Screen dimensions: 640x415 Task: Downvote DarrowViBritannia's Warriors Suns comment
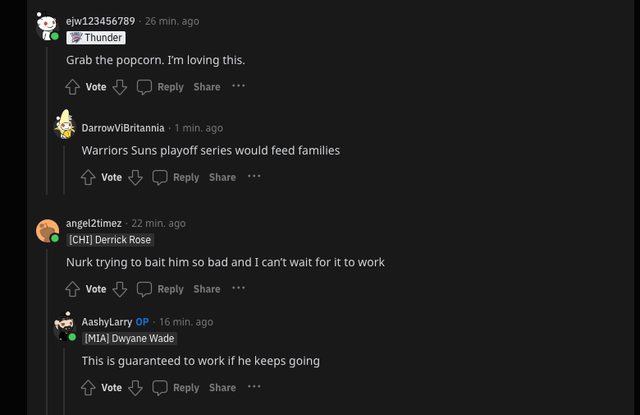(x=136, y=177)
